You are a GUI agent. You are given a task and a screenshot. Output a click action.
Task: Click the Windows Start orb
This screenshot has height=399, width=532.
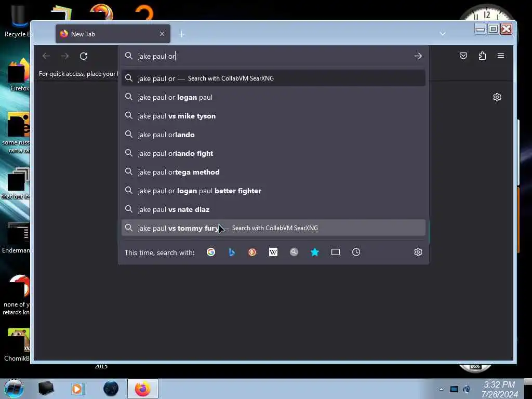click(14, 389)
